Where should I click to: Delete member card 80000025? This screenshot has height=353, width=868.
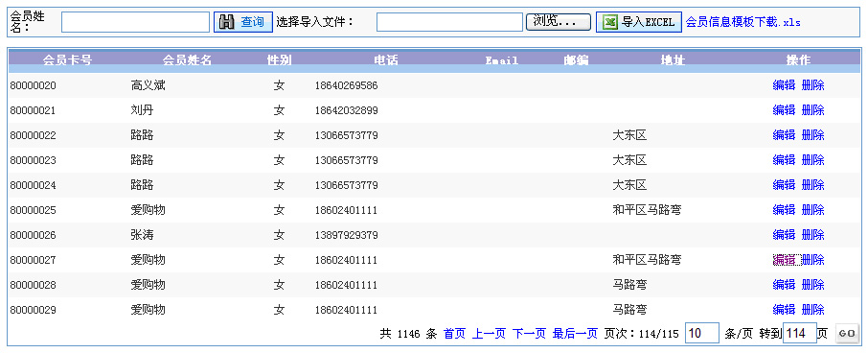pyautogui.click(x=813, y=210)
